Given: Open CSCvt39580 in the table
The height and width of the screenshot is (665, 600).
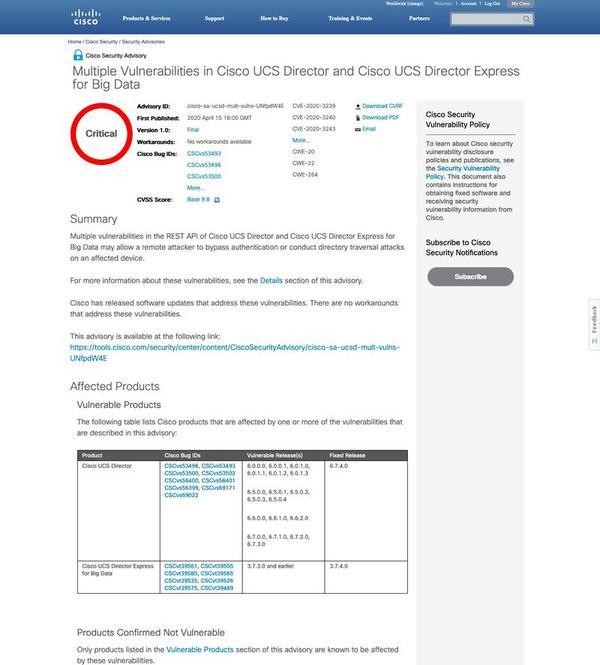Looking at the screenshot, I should pyautogui.click(x=181, y=573).
